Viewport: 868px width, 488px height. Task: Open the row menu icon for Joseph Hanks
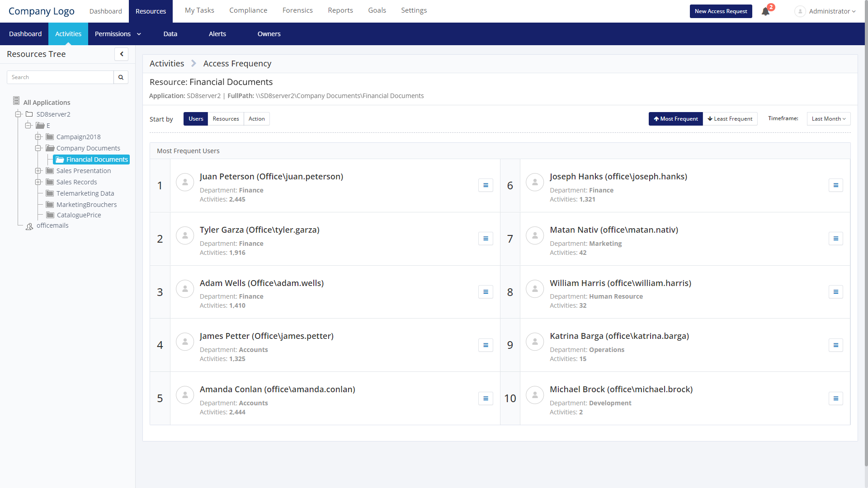coord(835,185)
